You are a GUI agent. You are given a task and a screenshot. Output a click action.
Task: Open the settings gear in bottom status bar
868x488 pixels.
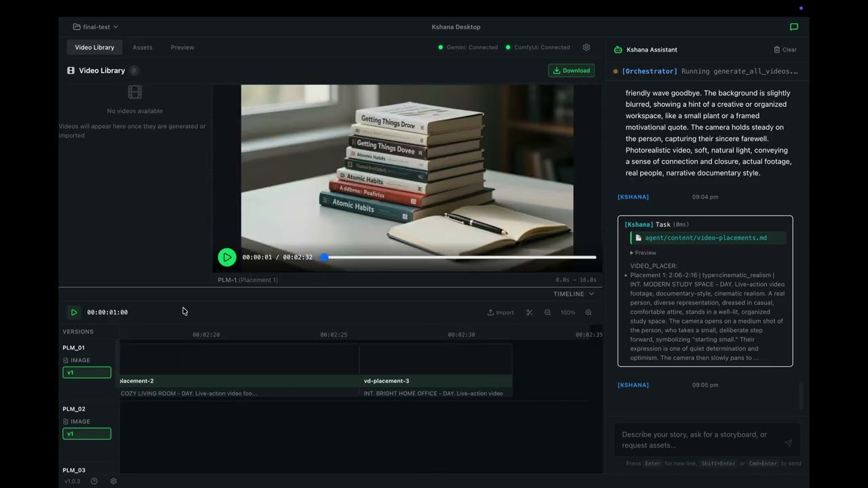(113, 481)
